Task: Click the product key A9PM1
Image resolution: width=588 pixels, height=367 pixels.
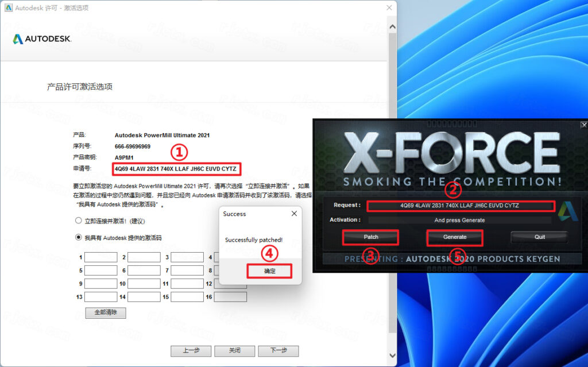Action: coord(124,157)
